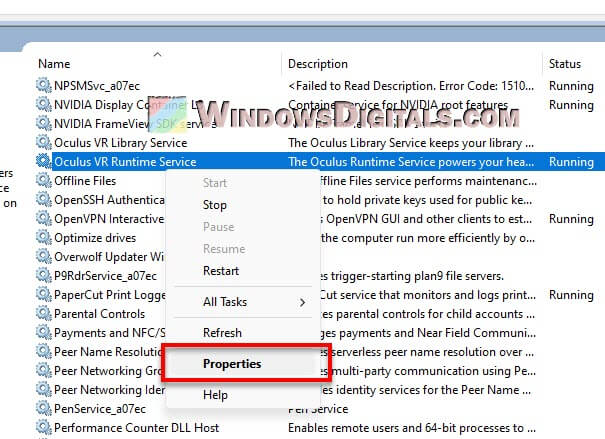Click the gear icon beside Oculus VR Library Service
The height and width of the screenshot is (439, 605).
tap(44, 143)
